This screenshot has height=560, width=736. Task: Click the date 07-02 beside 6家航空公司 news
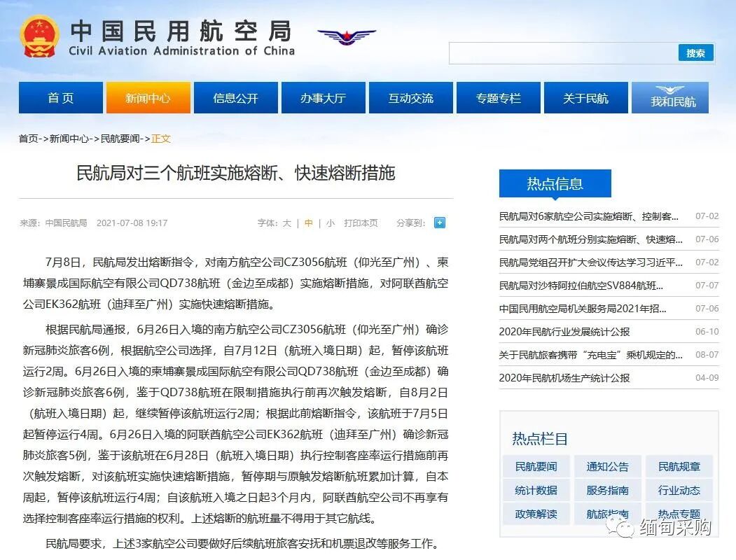coord(707,216)
